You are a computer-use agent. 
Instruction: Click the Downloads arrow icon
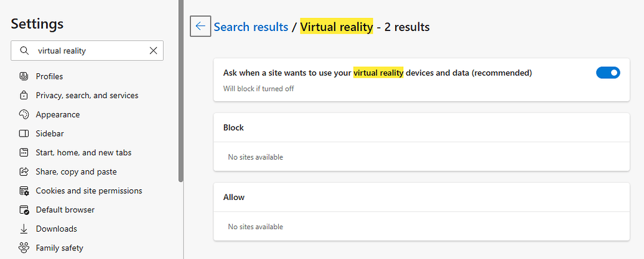[x=24, y=229]
